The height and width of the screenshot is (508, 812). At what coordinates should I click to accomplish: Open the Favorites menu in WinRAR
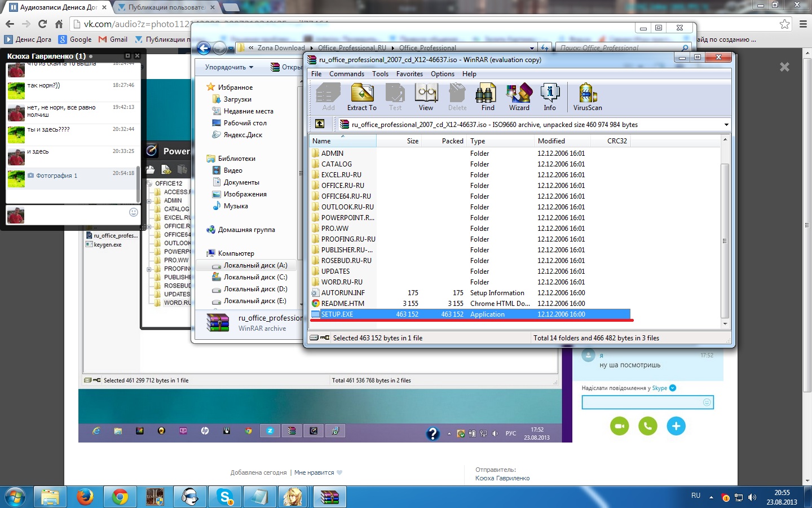(409, 74)
